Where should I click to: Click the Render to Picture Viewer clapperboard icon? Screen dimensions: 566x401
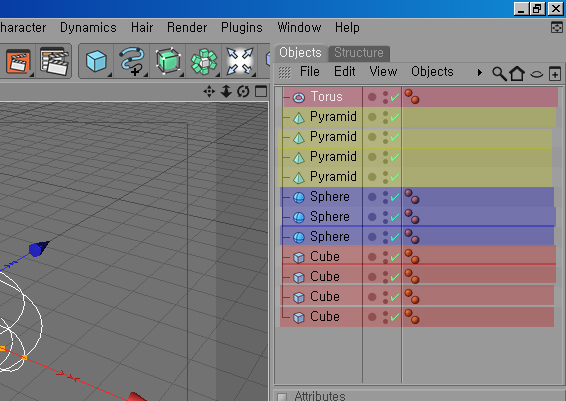coord(18,61)
